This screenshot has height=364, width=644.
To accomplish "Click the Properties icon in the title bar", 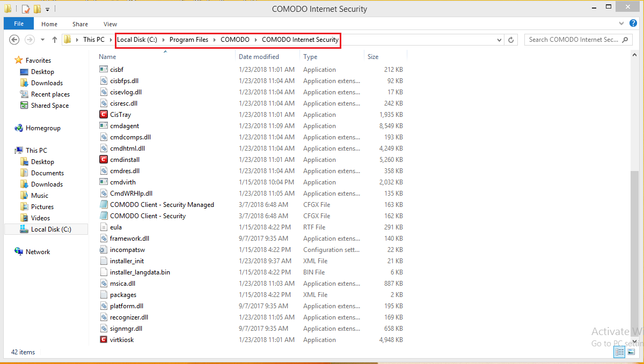I will point(25,9).
